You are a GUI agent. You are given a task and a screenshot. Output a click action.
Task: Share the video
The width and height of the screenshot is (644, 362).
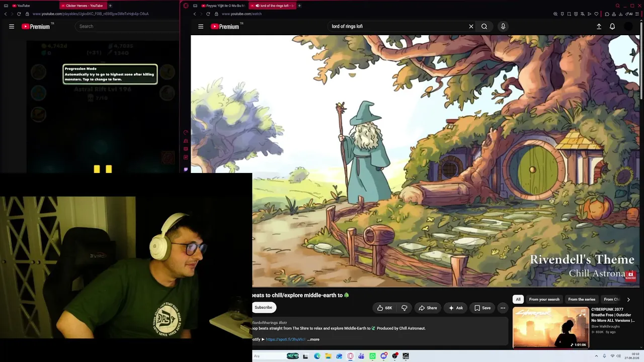point(428,308)
